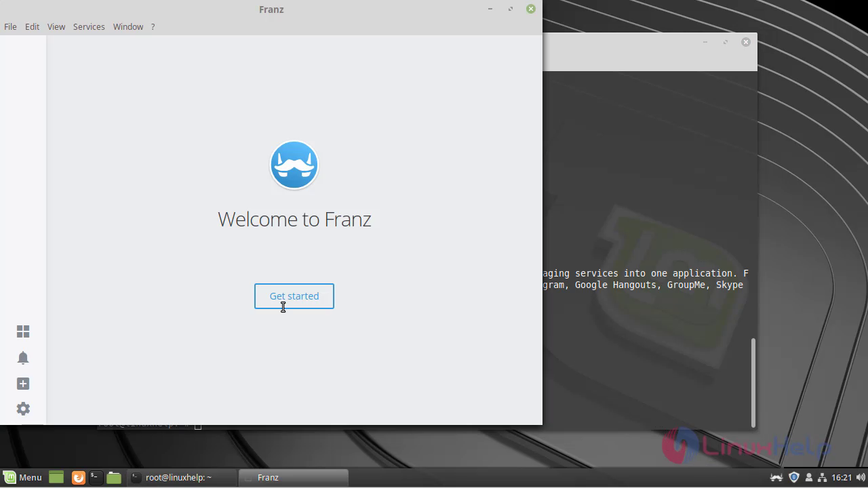Open the View menu
The image size is (868, 488).
(56, 26)
